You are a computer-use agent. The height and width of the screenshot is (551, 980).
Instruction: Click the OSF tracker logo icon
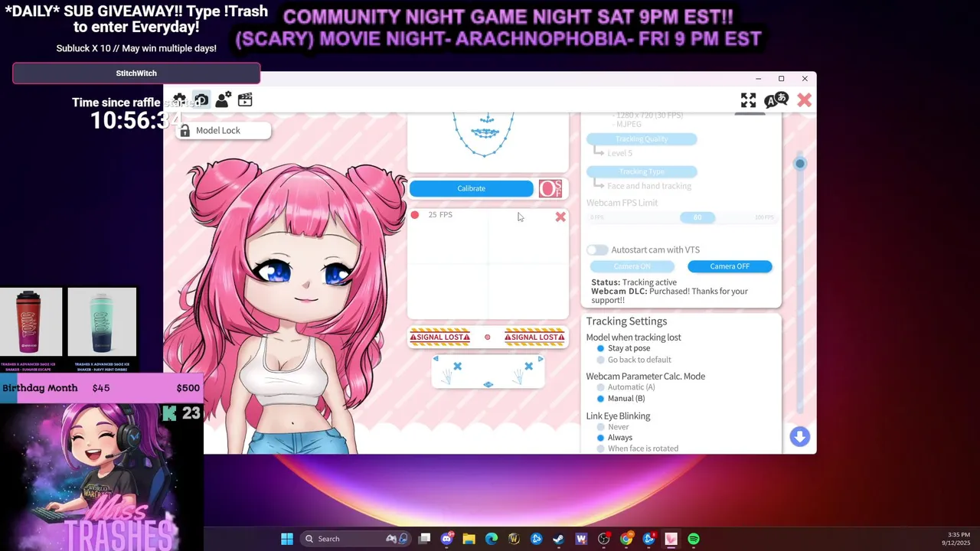point(550,188)
